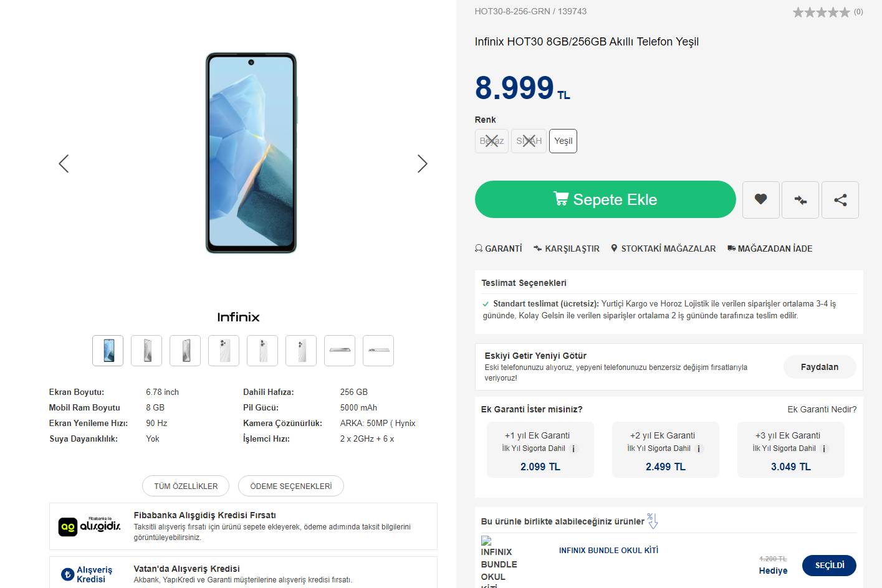This screenshot has width=882, height=588.
Task: Choose +2 yıl Ek Garanti for 2.499 TL
Action: coord(665,451)
